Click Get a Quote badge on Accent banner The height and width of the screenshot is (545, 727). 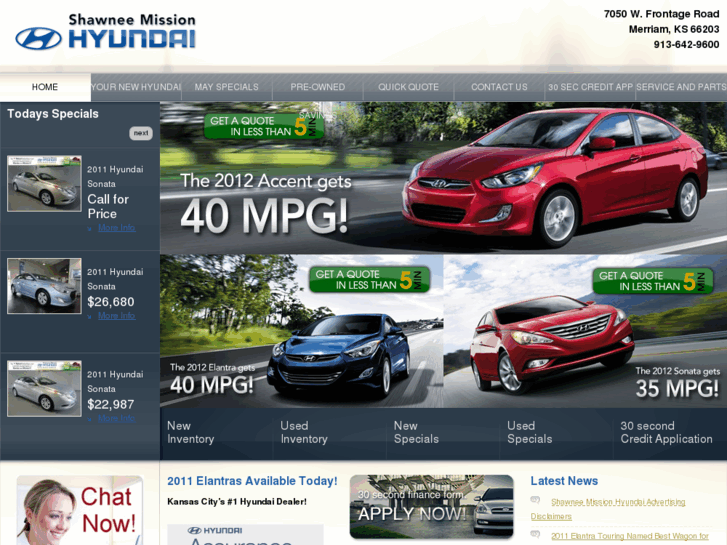[x=264, y=126]
